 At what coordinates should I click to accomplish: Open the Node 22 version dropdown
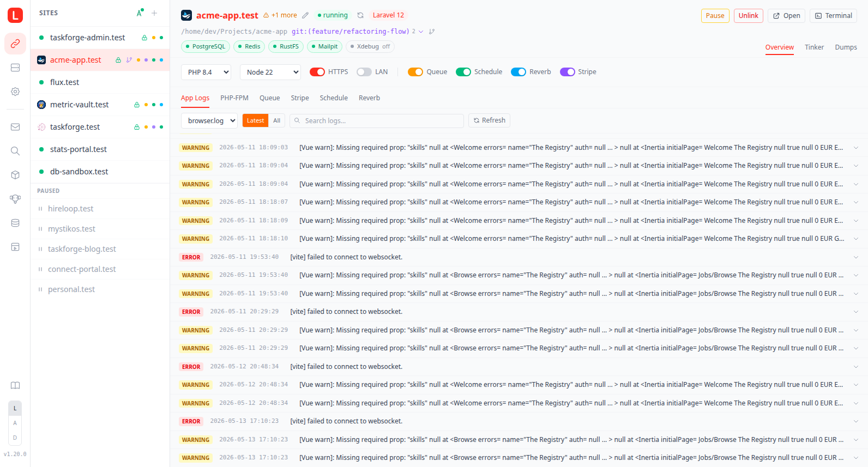pyautogui.click(x=270, y=72)
